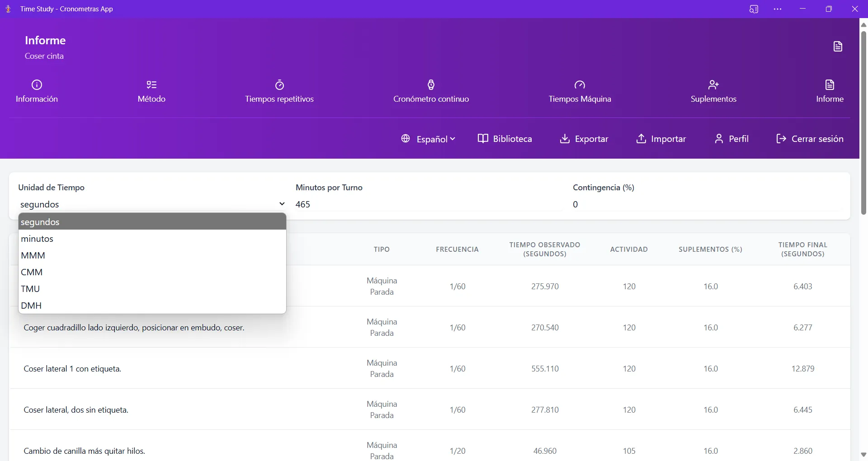The image size is (868, 461).
Task: Click the observed time value 277.810
Action: click(x=545, y=410)
